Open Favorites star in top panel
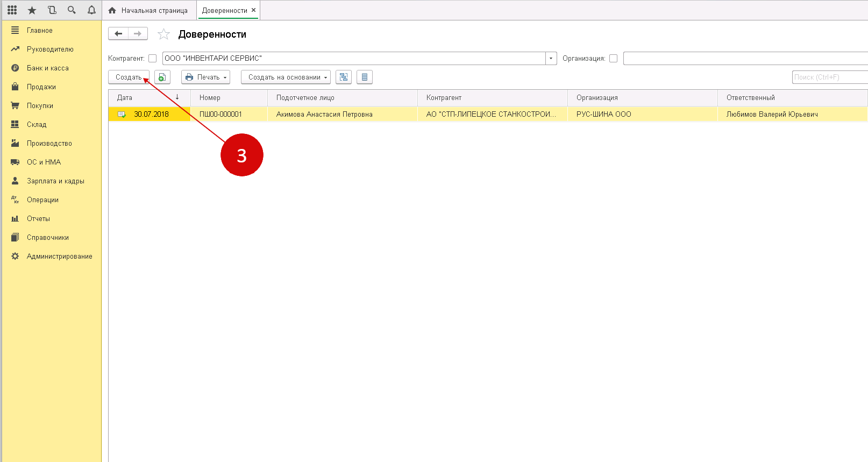This screenshot has width=868, height=462. tap(32, 10)
